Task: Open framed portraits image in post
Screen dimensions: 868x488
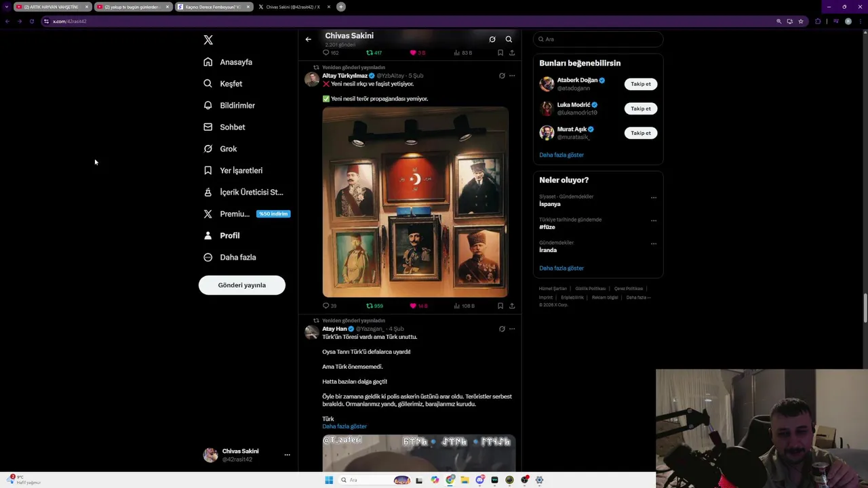Action: [x=415, y=202]
